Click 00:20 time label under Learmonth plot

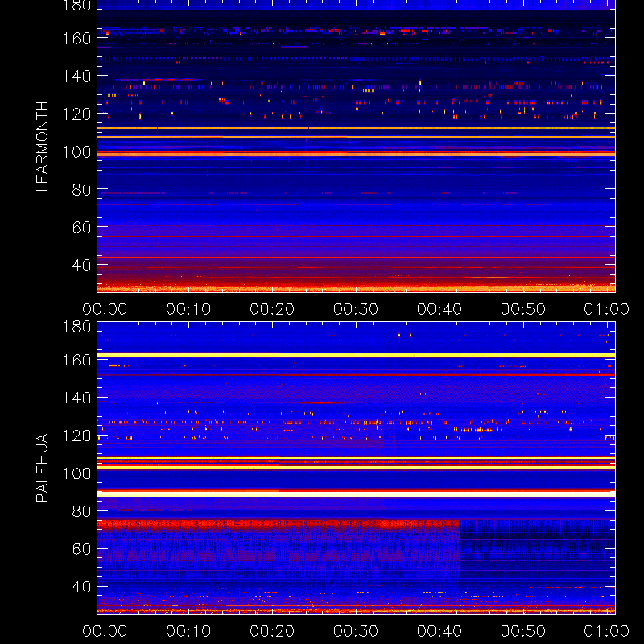click(272, 309)
